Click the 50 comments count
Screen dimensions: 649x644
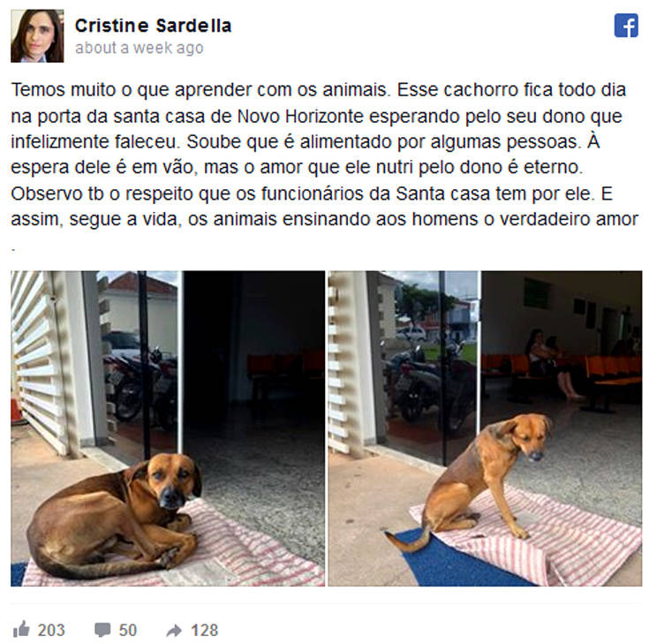tap(127, 631)
